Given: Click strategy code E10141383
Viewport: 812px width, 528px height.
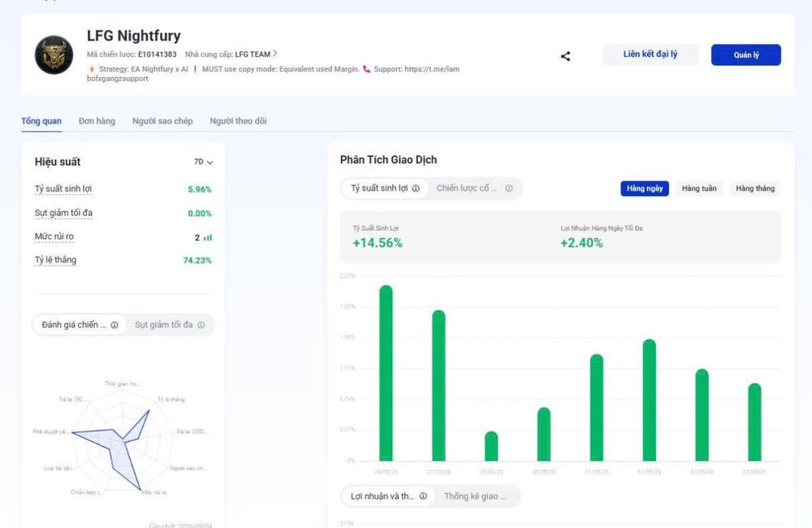Looking at the screenshot, I should point(157,54).
